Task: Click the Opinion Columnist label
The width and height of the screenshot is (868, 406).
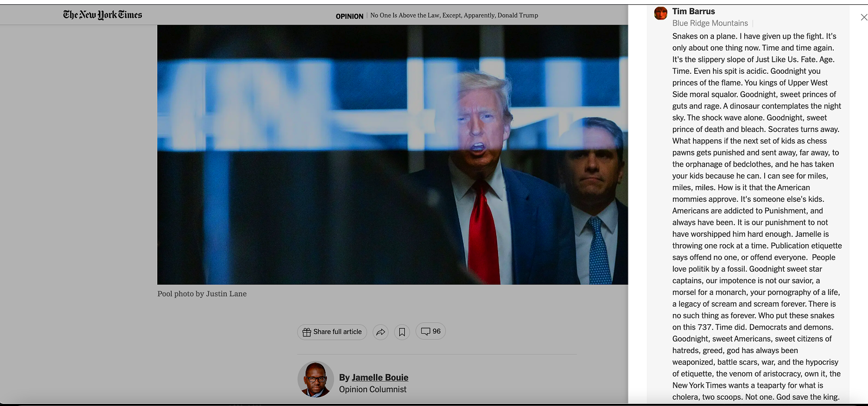Action: click(373, 390)
